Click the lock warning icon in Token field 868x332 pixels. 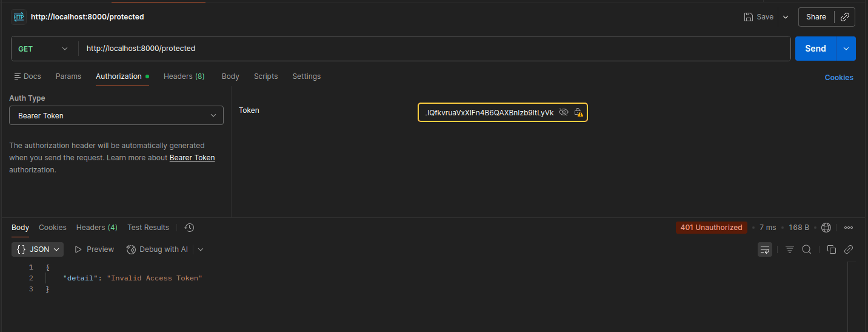click(578, 112)
